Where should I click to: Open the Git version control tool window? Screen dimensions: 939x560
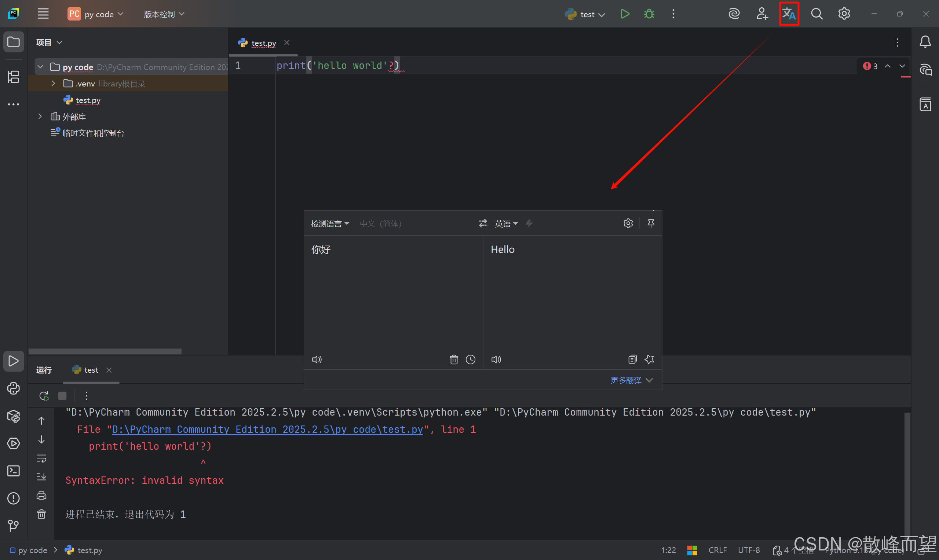(14, 525)
